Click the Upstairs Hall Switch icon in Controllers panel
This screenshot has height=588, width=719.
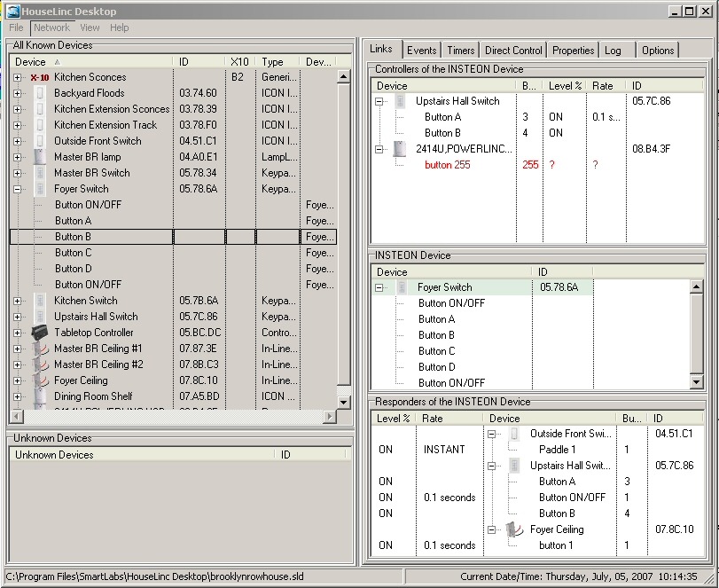(x=401, y=101)
